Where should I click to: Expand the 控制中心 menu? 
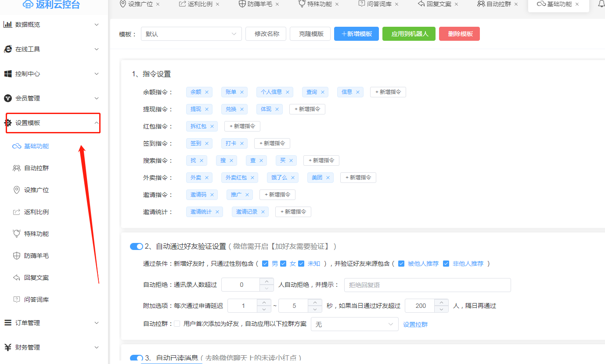[97, 74]
